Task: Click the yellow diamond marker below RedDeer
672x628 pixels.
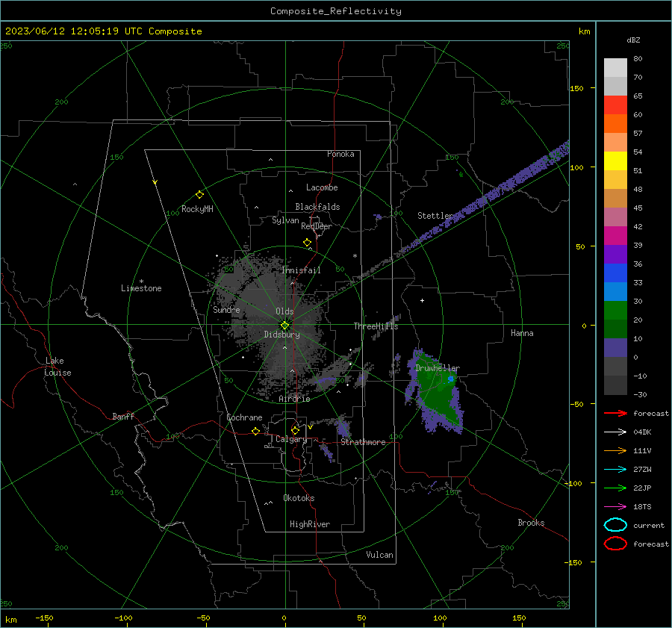Action: 308,243
